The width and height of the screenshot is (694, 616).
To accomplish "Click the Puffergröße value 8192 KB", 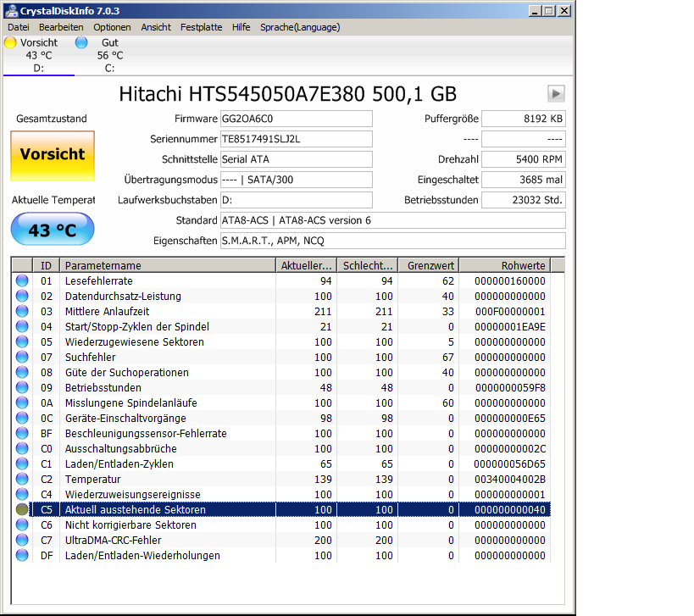I will (x=524, y=119).
